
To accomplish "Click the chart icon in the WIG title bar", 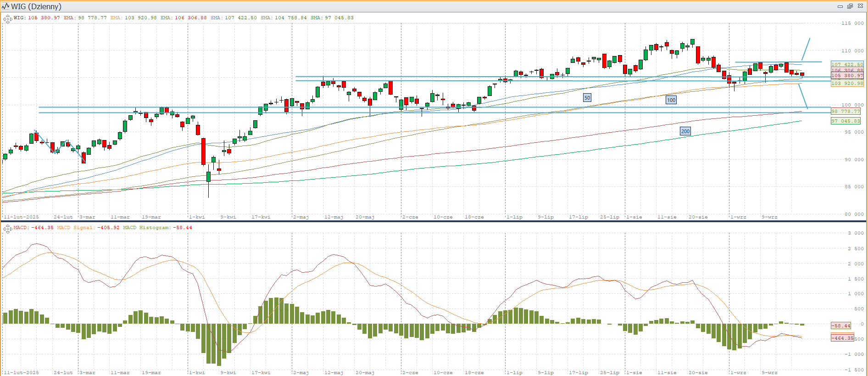I will pyautogui.click(x=6, y=6).
